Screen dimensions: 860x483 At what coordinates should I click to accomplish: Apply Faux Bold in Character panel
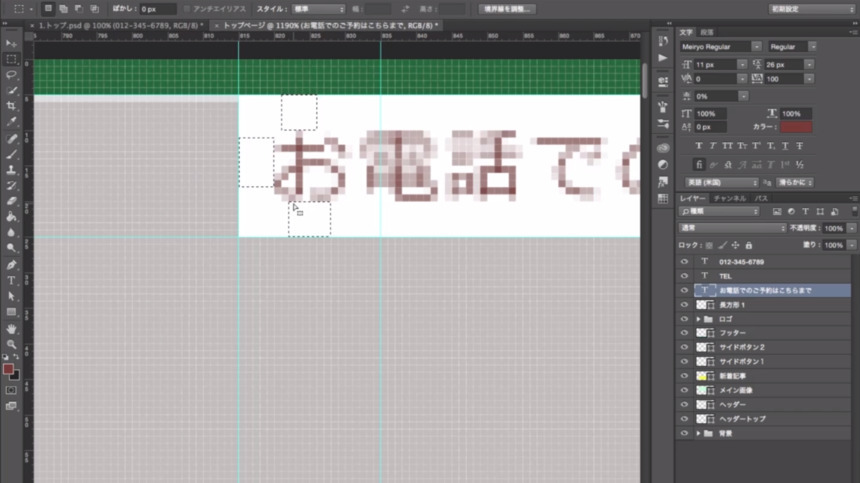[699, 146]
